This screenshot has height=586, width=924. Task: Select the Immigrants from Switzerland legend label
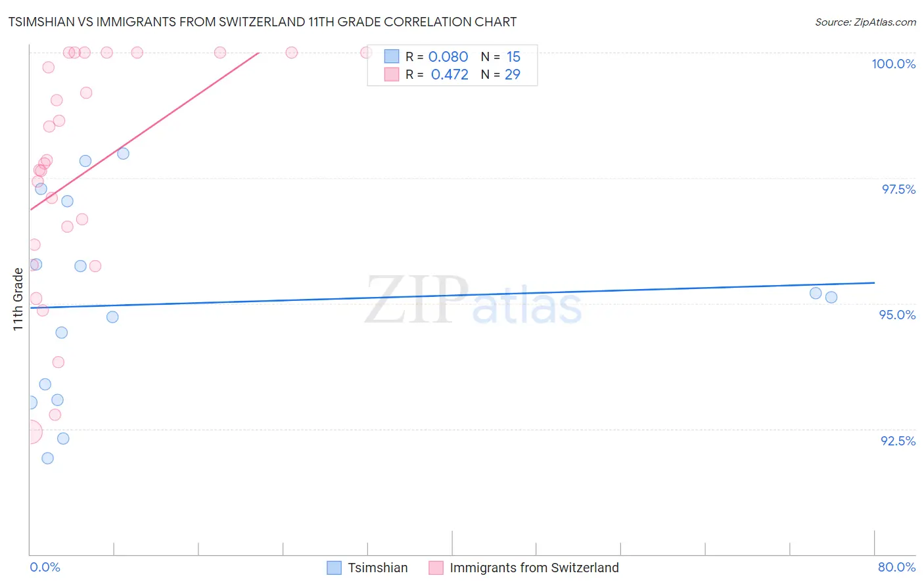click(x=534, y=568)
